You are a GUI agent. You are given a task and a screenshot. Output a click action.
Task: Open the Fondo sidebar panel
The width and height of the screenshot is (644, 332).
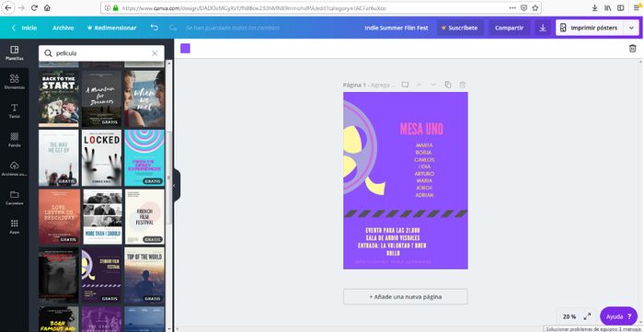click(x=15, y=140)
